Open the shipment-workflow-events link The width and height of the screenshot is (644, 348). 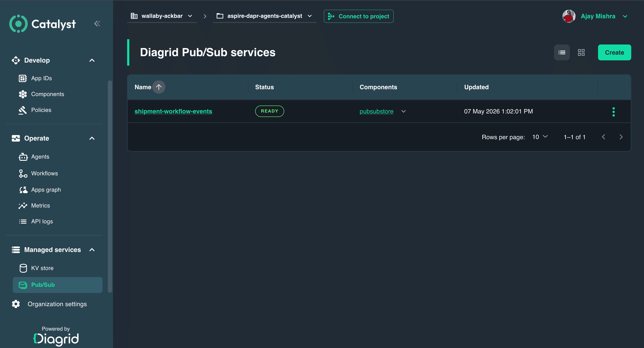pyautogui.click(x=173, y=111)
